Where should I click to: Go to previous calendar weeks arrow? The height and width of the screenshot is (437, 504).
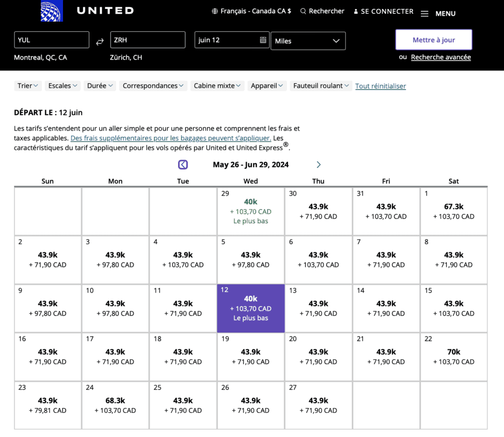(x=183, y=165)
